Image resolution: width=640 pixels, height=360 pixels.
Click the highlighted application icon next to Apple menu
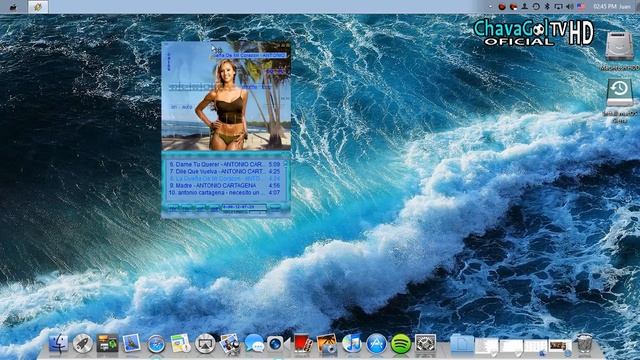(38, 7)
